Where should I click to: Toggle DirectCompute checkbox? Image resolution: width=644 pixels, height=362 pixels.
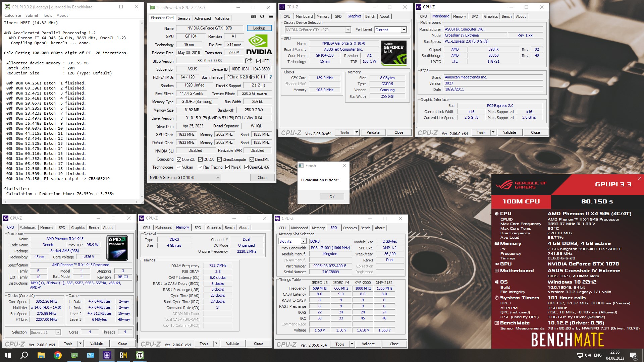click(219, 160)
